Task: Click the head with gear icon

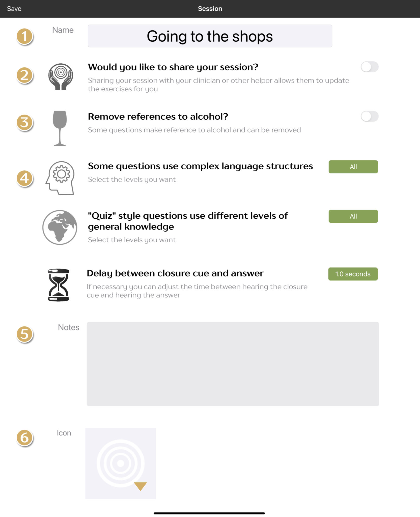Action: click(x=60, y=178)
